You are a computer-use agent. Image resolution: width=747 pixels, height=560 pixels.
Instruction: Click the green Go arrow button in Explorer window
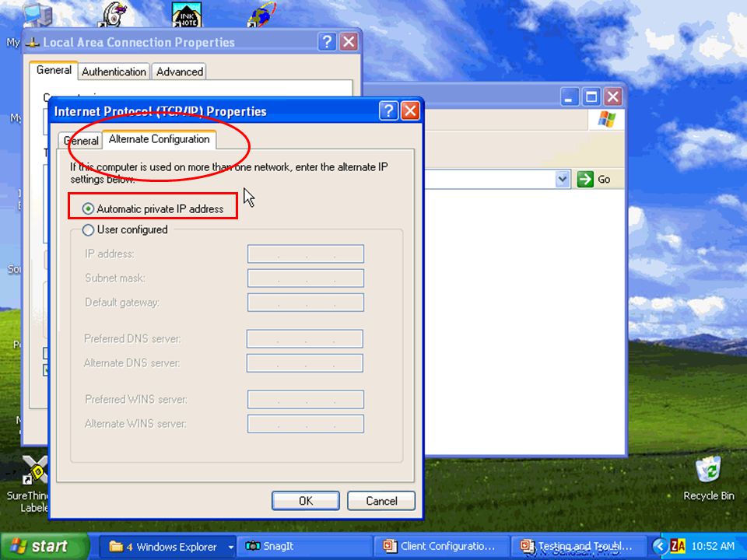[x=585, y=180]
